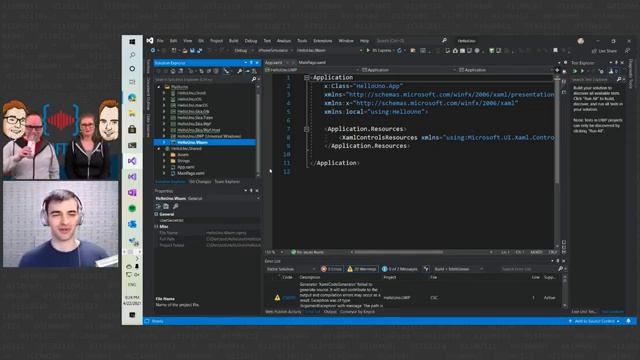Click the Save All toolbar icon
The image size is (640, 360).
click(x=200, y=51)
